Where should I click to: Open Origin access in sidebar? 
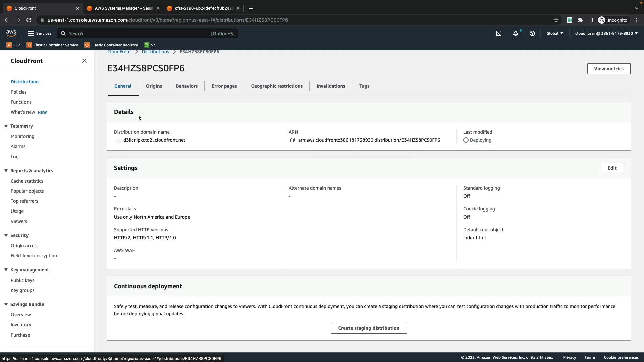pyautogui.click(x=24, y=246)
